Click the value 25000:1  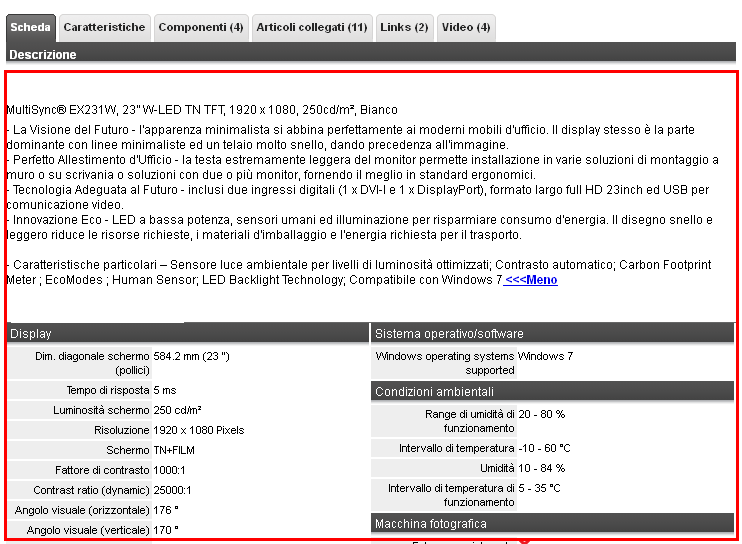[172, 490]
